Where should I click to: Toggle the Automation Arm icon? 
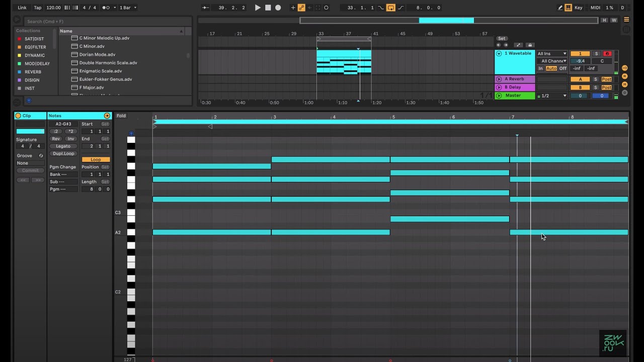(301, 8)
